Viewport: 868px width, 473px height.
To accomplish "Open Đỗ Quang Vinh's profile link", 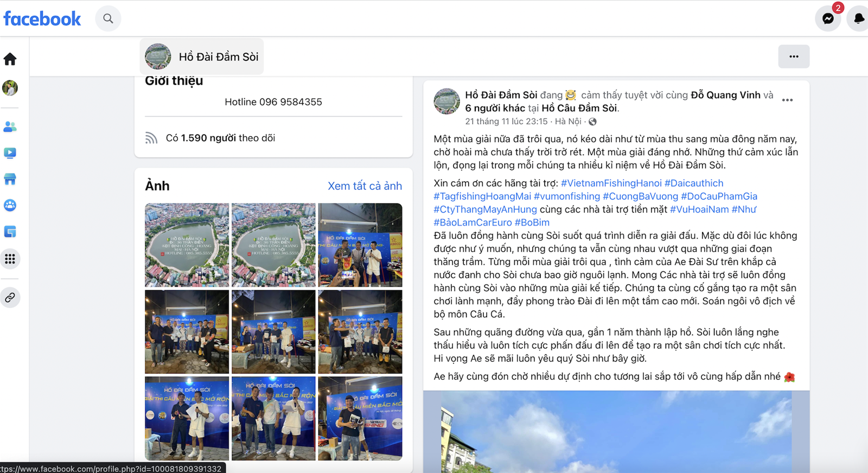I will 725,95.
